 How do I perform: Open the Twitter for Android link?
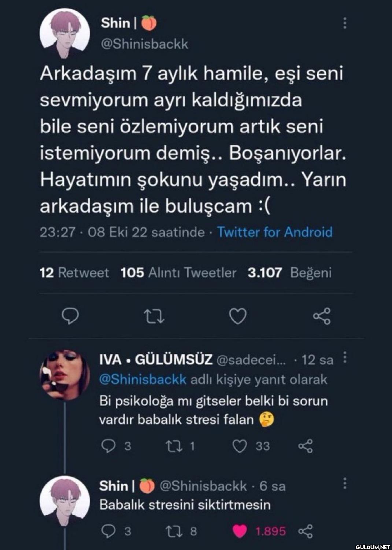(275, 232)
